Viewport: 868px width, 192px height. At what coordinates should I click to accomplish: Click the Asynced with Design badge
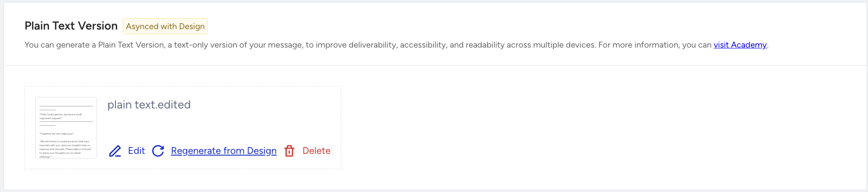(165, 26)
